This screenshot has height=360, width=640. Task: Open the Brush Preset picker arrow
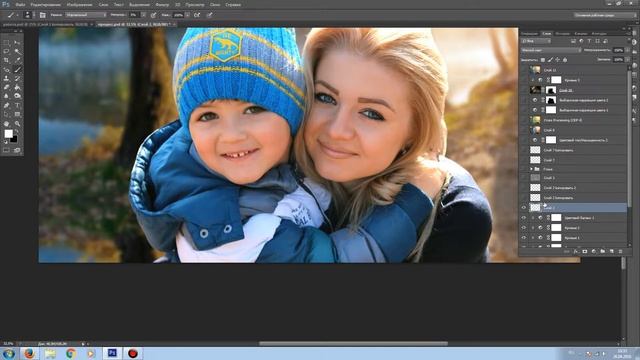tap(33, 15)
